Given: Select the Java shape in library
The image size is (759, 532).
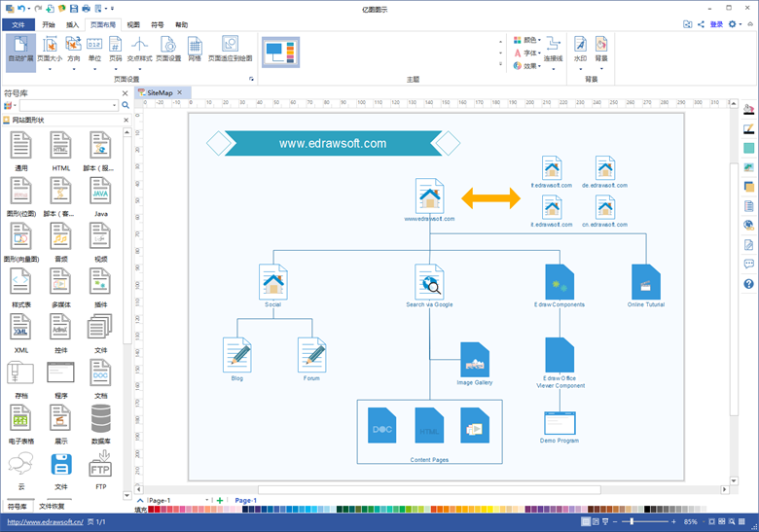Looking at the screenshot, I should pyautogui.click(x=100, y=196).
